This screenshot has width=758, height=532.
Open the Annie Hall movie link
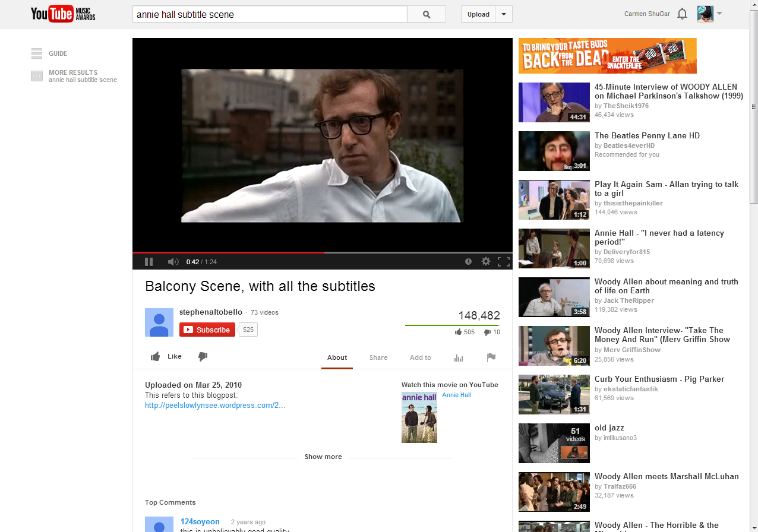(456, 395)
